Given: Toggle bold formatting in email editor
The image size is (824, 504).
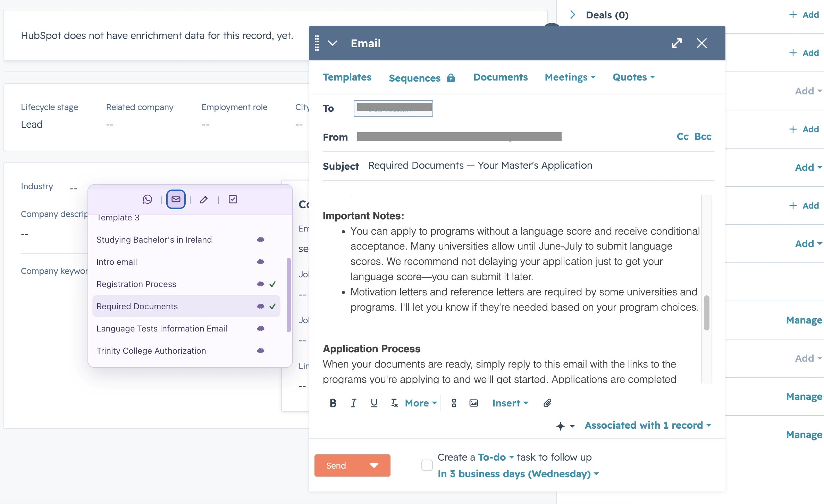Looking at the screenshot, I should 333,403.
